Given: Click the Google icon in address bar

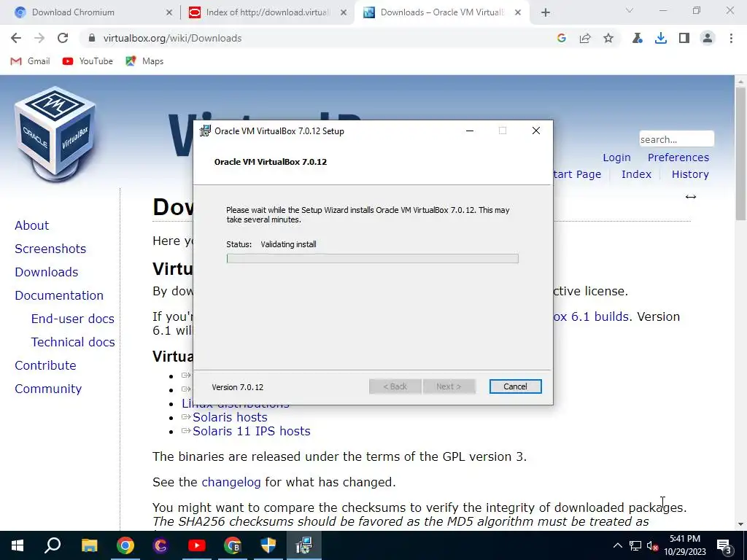Looking at the screenshot, I should click(561, 38).
